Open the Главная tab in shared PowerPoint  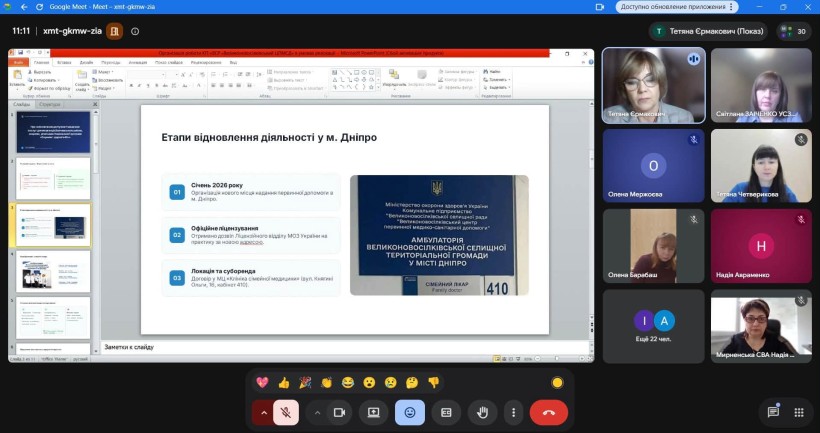pos(41,62)
